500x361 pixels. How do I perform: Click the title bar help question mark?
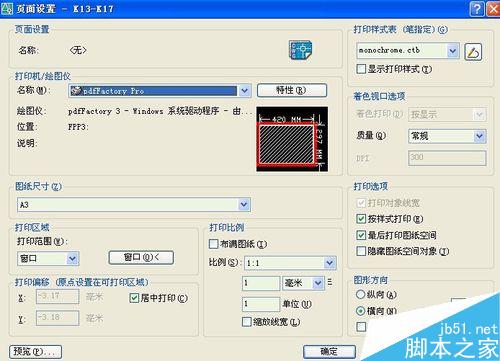click(x=477, y=9)
